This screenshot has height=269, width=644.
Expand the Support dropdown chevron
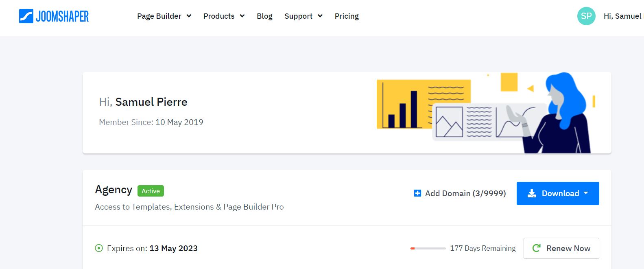pos(320,16)
